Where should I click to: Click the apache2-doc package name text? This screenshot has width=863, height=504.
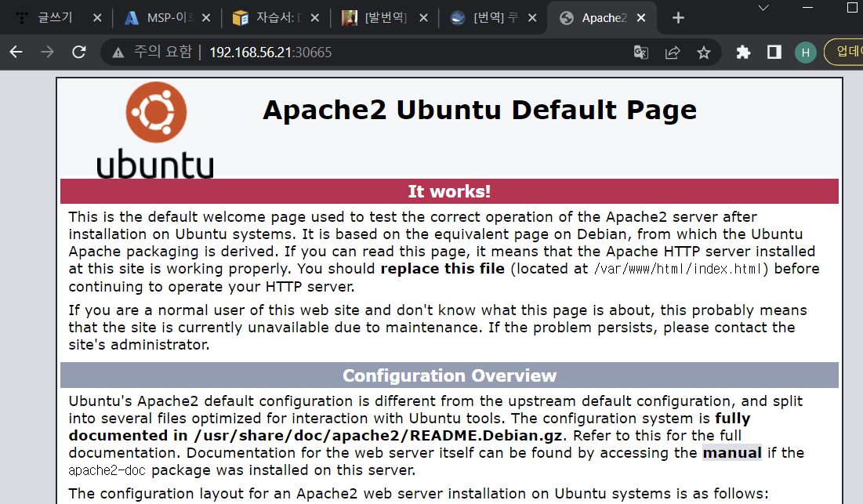click(x=107, y=470)
